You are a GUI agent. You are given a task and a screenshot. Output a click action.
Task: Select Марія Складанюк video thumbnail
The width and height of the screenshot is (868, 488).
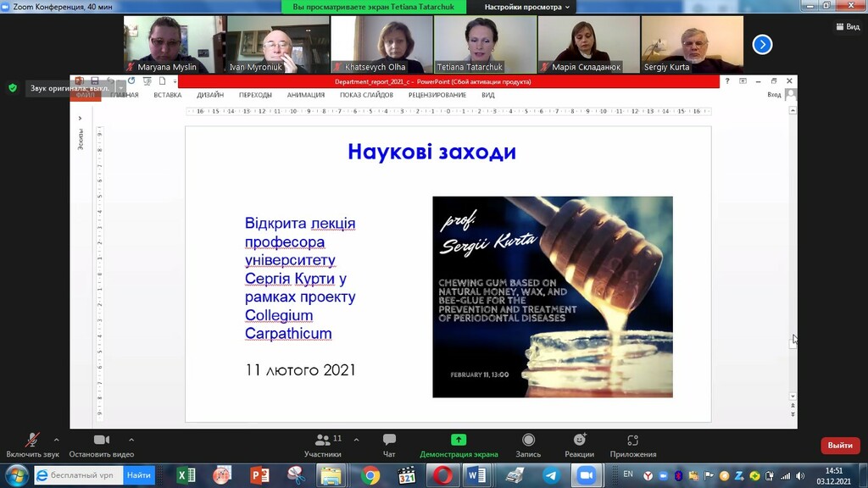[589, 44]
